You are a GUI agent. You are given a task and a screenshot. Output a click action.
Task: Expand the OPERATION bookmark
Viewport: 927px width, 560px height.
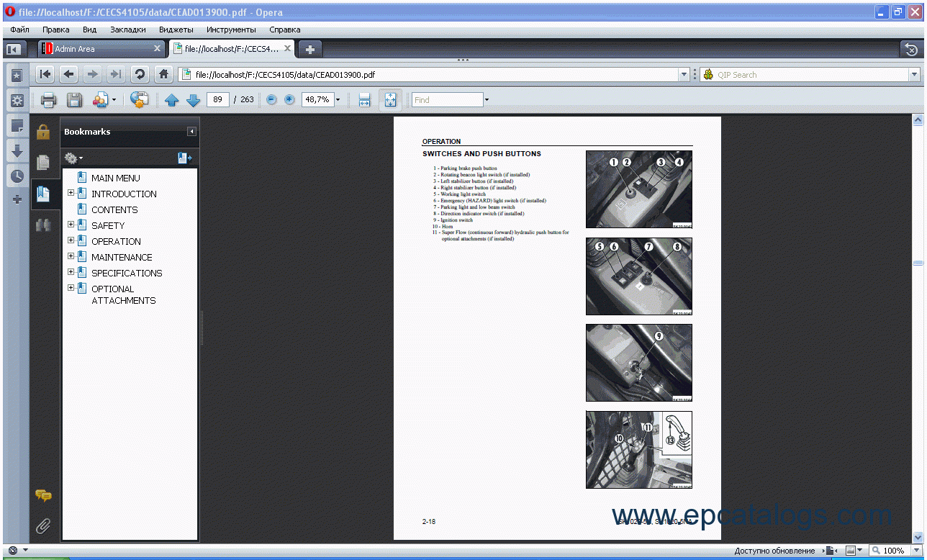pos(71,240)
